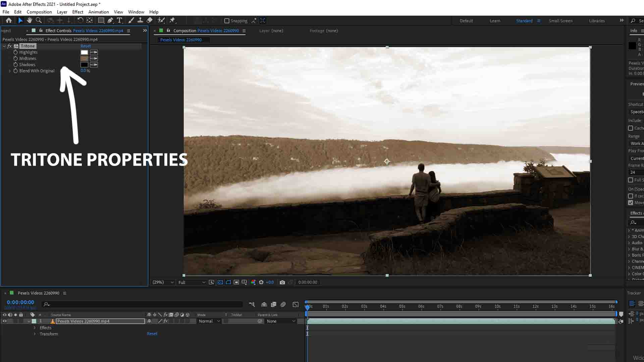Image resolution: width=644 pixels, height=362 pixels.
Task: Select the Puppet Pin tool
Action: 172,20
